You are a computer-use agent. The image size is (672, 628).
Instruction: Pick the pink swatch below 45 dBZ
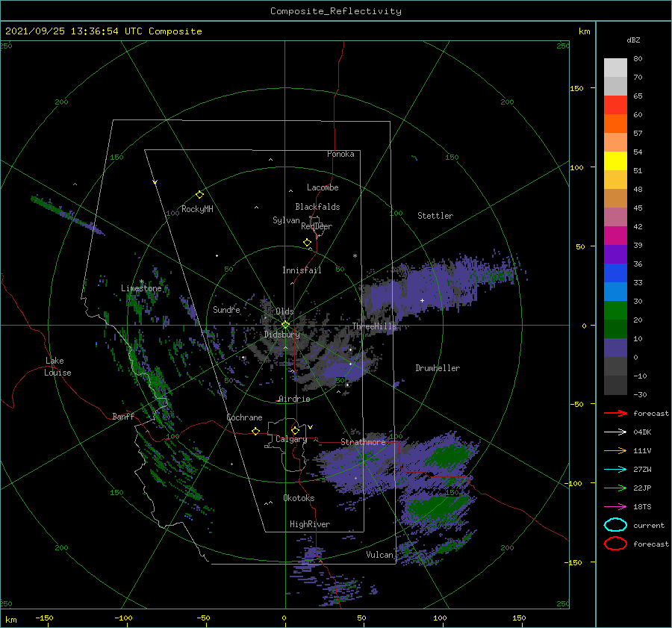coord(615,217)
